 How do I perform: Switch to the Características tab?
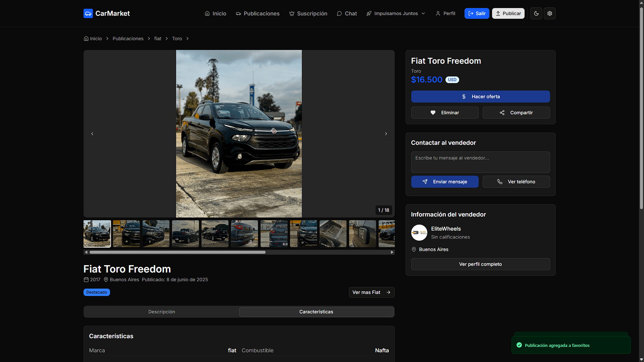316,312
